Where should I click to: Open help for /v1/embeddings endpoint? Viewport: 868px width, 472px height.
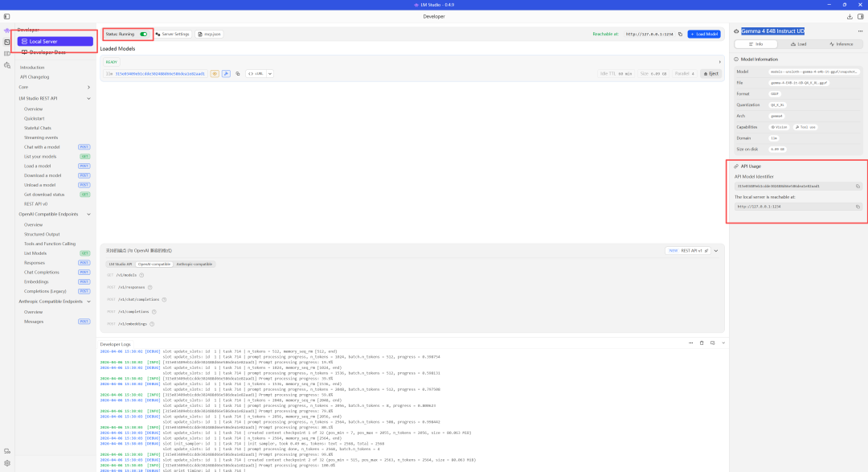(x=152, y=324)
